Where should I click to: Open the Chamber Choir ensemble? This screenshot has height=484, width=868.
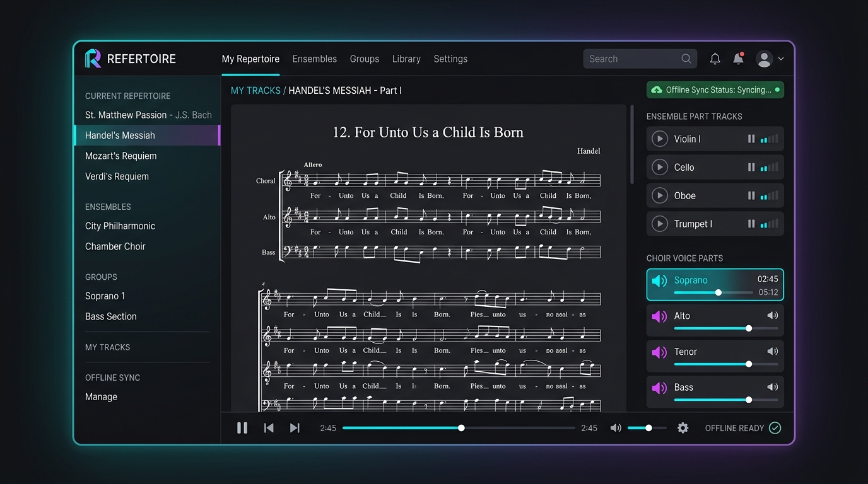click(115, 246)
